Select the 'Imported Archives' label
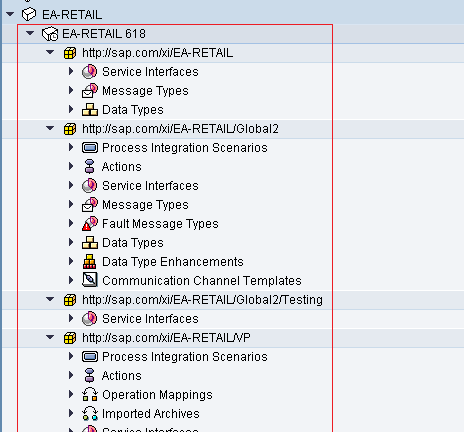 click(151, 414)
